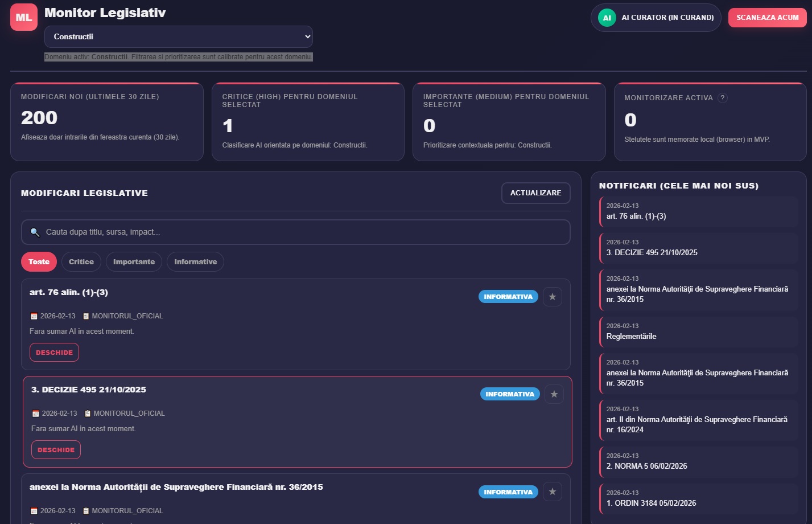Click INFORMATIVA badge on art. 76 card

508,297
